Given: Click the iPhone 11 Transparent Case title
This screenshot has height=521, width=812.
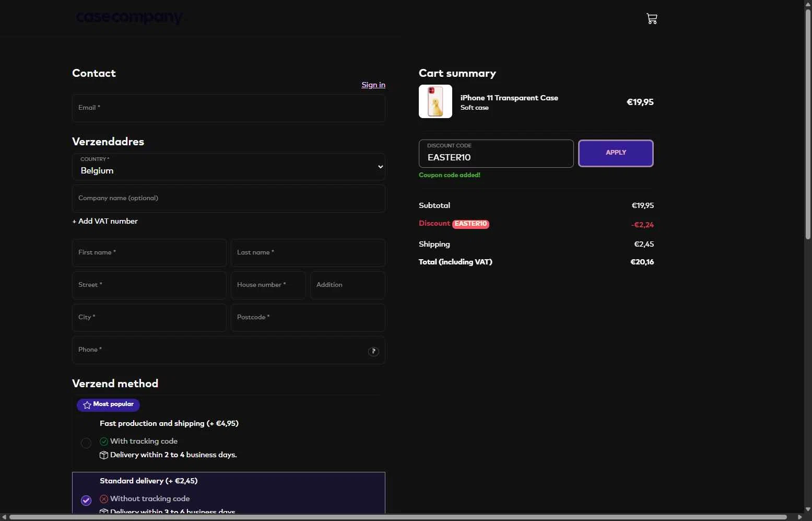Looking at the screenshot, I should click(x=509, y=98).
